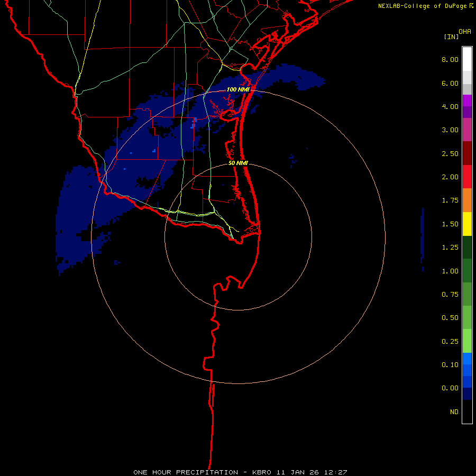Viewport: 476px width, 476px height.
Task: Click the 0.50 legend value
Action: coord(450,318)
